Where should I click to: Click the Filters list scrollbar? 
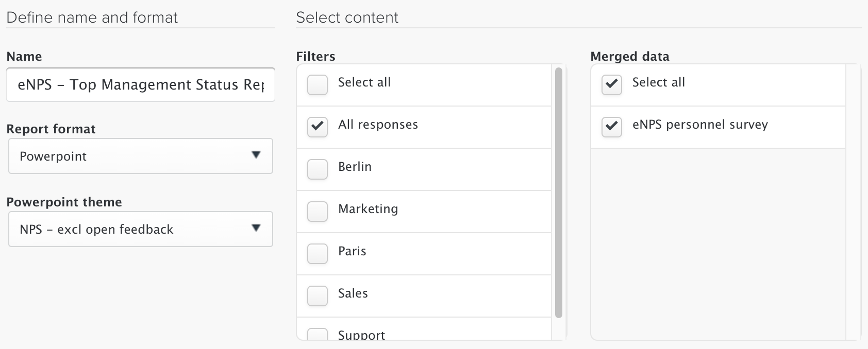[558, 193]
